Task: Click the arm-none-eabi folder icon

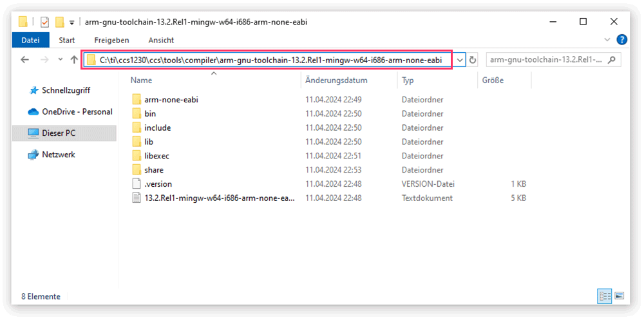Action: 137,99
